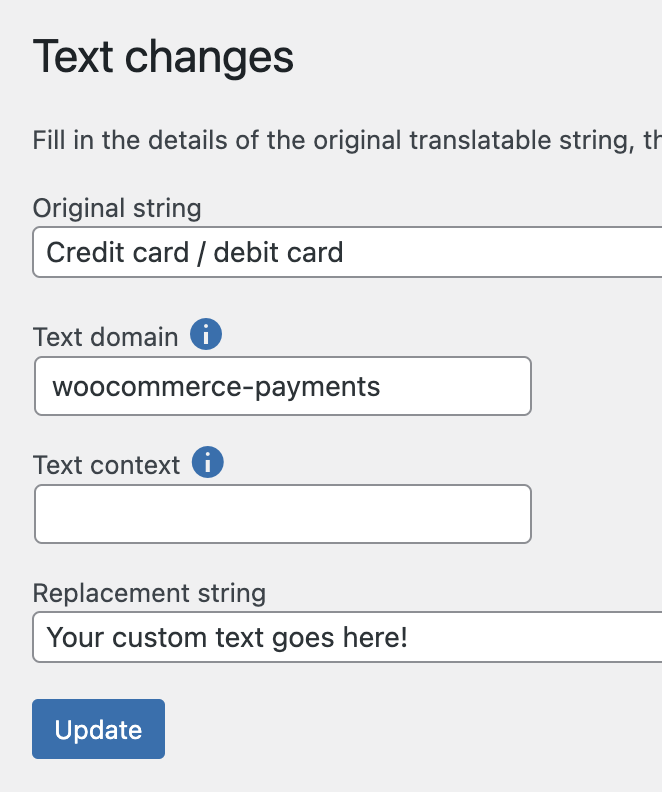The width and height of the screenshot is (662, 792).
Task: Place cursor on 'debit' in Original string
Action: (244, 252)
